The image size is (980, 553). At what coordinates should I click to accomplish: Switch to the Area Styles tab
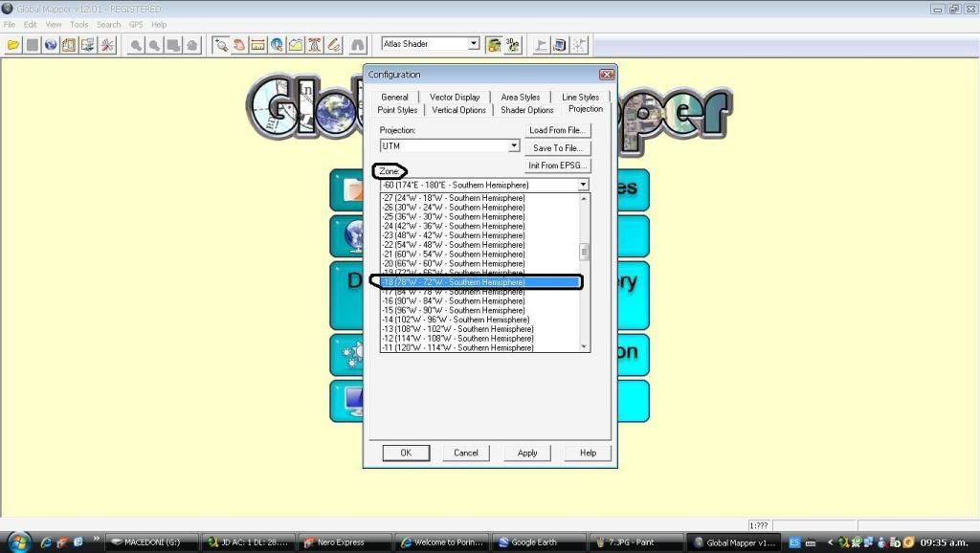(x=520, y=98)
